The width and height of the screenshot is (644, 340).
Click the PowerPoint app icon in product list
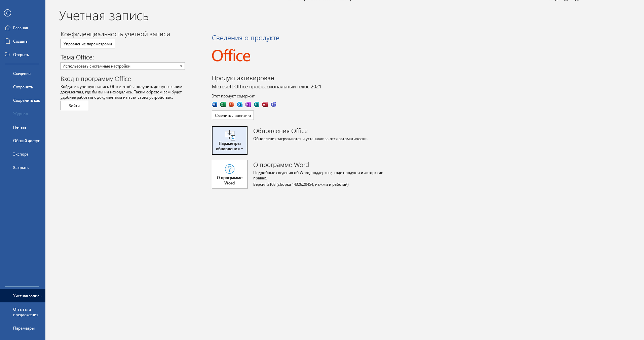[x=231, y=104]
